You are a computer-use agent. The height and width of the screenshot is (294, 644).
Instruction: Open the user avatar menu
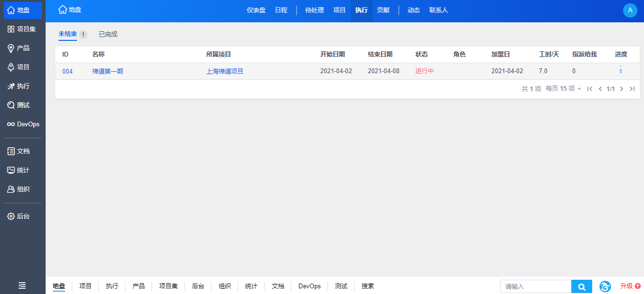(630, 10)
